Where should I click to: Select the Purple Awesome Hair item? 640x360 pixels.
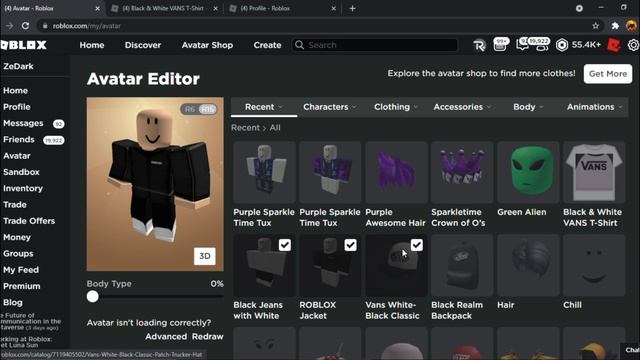pyautogui.click(x=396, y=172)
